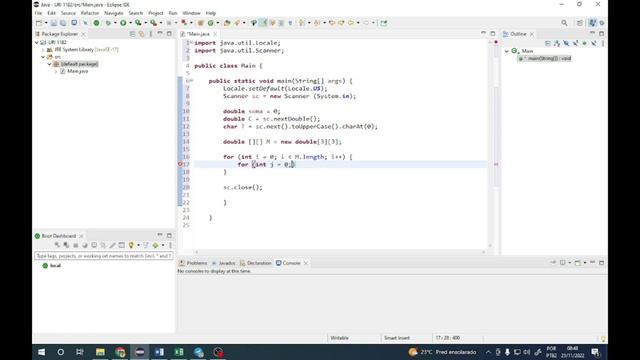Click the Coverage launch toolbar icon
This screenshot has height=360, width=640.
click(x=138, y=23)
